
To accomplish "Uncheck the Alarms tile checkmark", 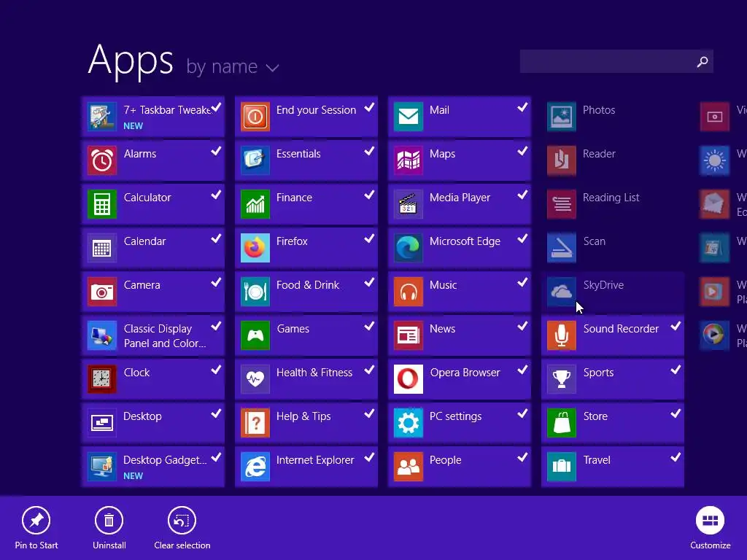I will [x=216, y=152].
